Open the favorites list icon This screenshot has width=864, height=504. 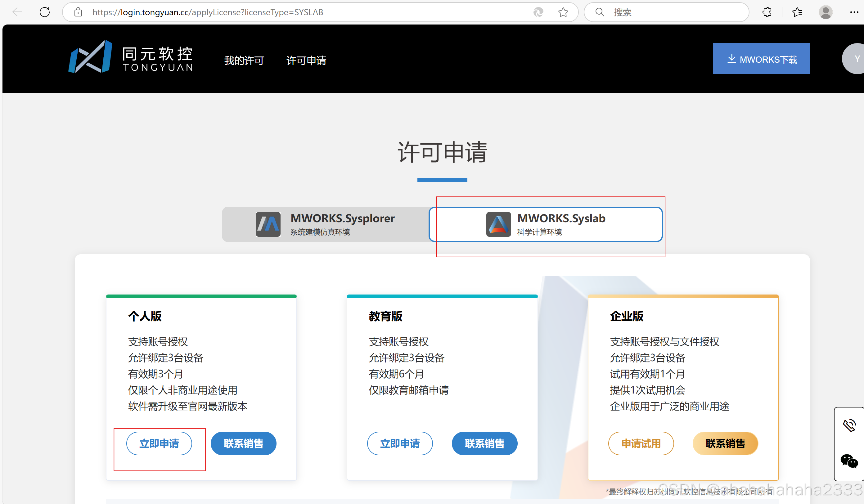pos(797,12)
